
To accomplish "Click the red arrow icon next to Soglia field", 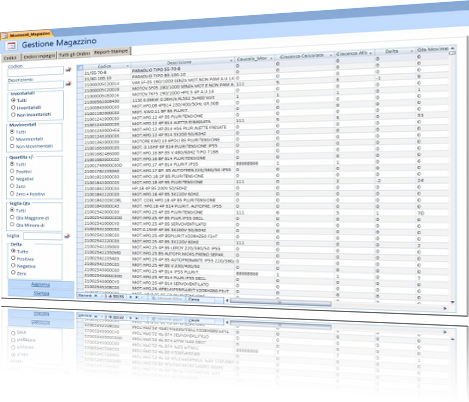I will [67, 236].
